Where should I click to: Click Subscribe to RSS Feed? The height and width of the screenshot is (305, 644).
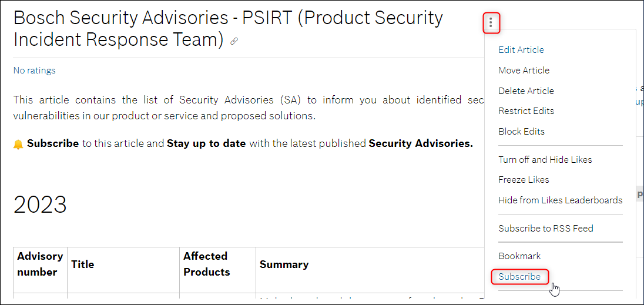coord(545,228)
